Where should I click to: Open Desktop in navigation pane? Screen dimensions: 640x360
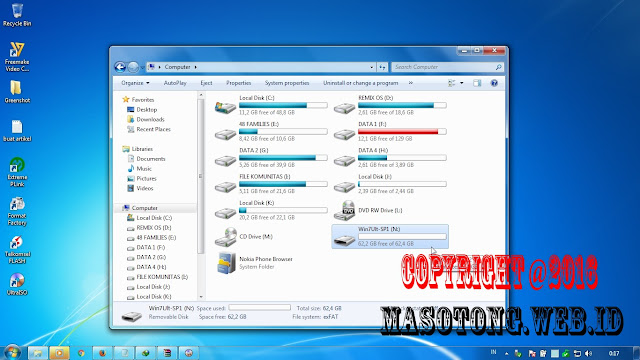(147, 109)
